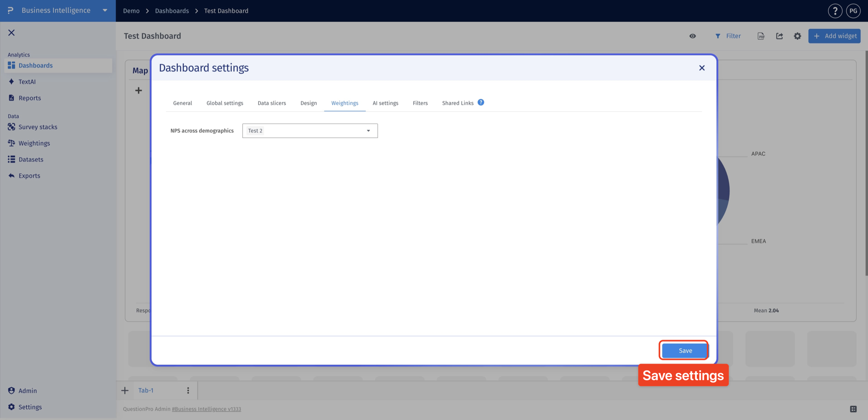Open the Business Intelligence product dropdown
Image resolution: width=868 pixels, height=420 pixels.
(x=105, y=11)
